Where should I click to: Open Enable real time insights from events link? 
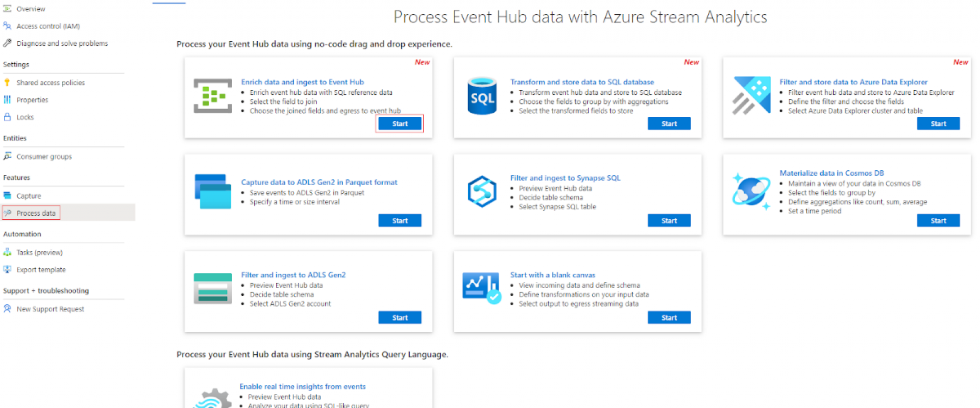pyautogui.click(x=302, y=387)
